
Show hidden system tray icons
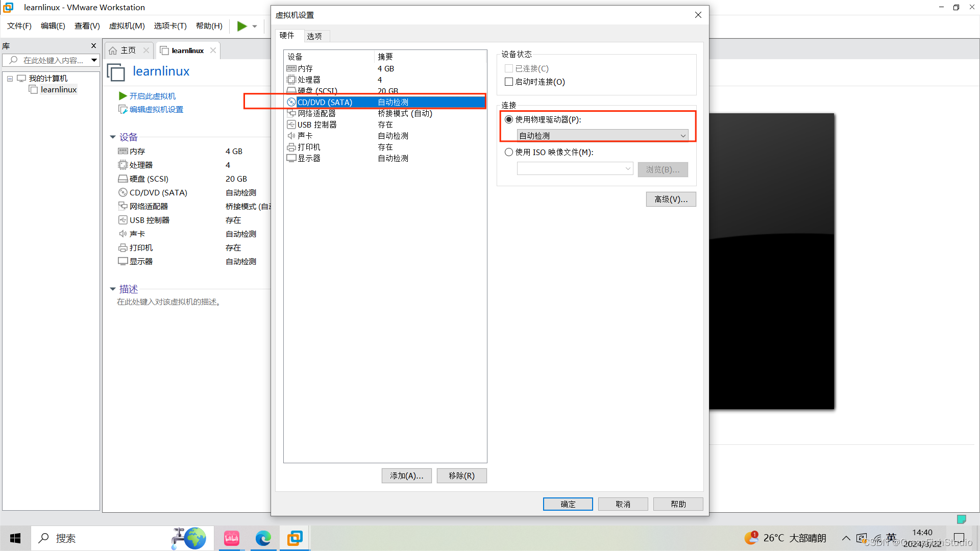pyautogui.click(x=846, y=538)
